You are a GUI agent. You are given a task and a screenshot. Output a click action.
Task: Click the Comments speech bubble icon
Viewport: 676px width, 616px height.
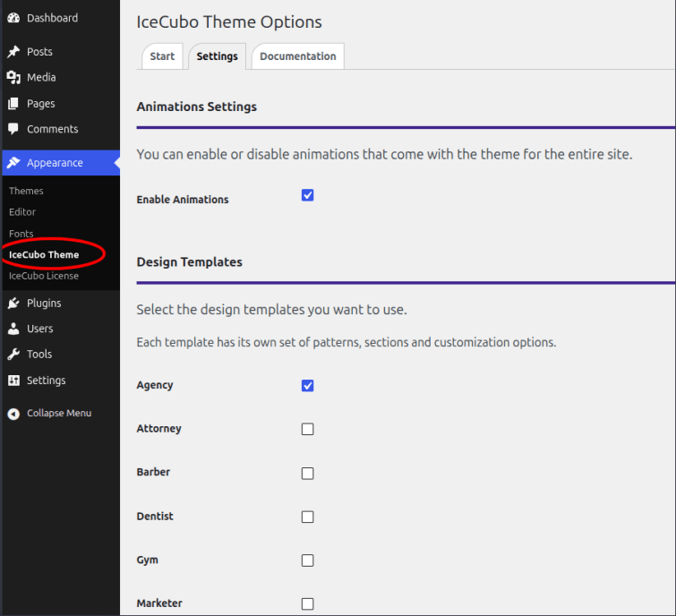tap(13, 129)
